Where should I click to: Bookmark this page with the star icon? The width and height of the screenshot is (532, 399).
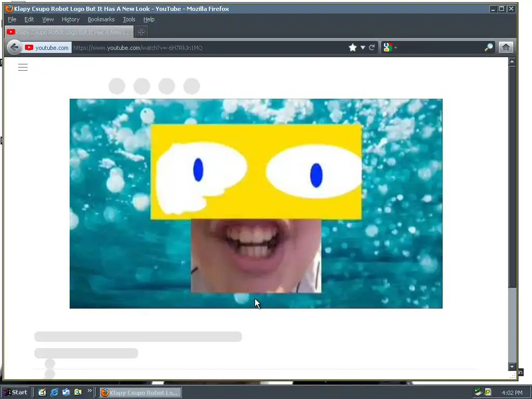(x=353, y=47)
